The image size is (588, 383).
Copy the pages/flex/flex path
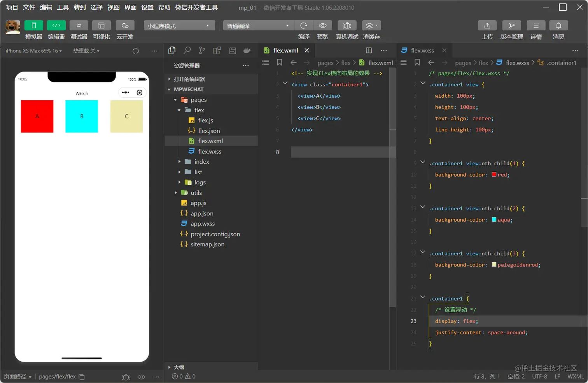point(82,377)
